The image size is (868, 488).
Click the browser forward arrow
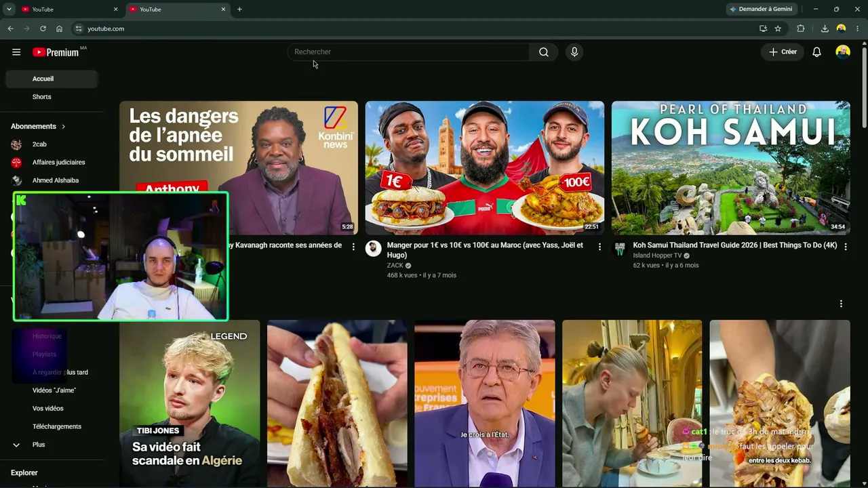26,28
